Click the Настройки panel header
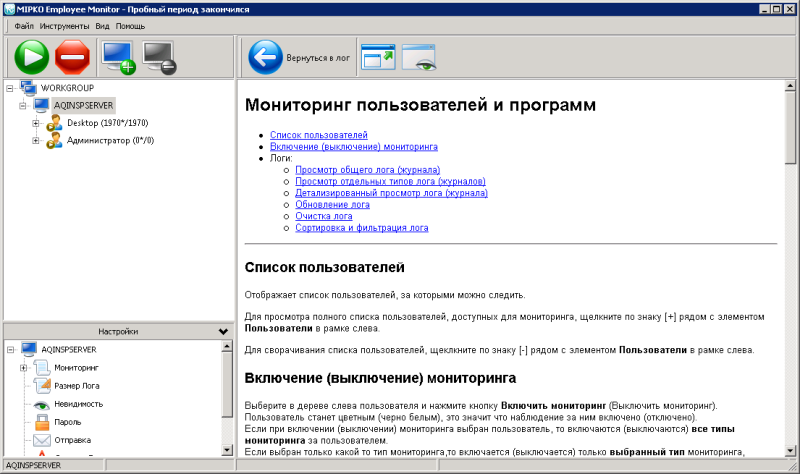 pos(118,332)
